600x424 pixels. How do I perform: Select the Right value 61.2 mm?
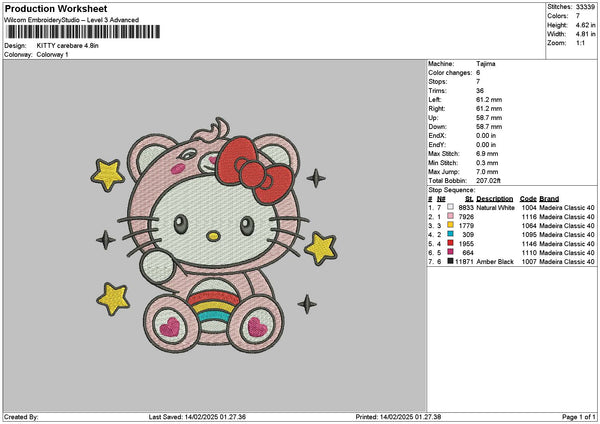pos(489,109)
